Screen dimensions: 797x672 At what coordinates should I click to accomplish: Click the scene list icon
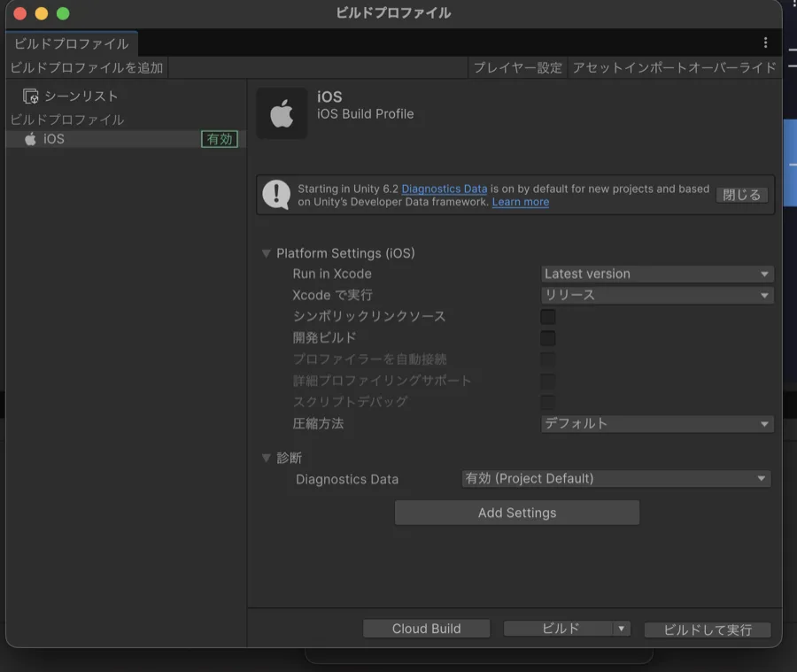(30, 97)
